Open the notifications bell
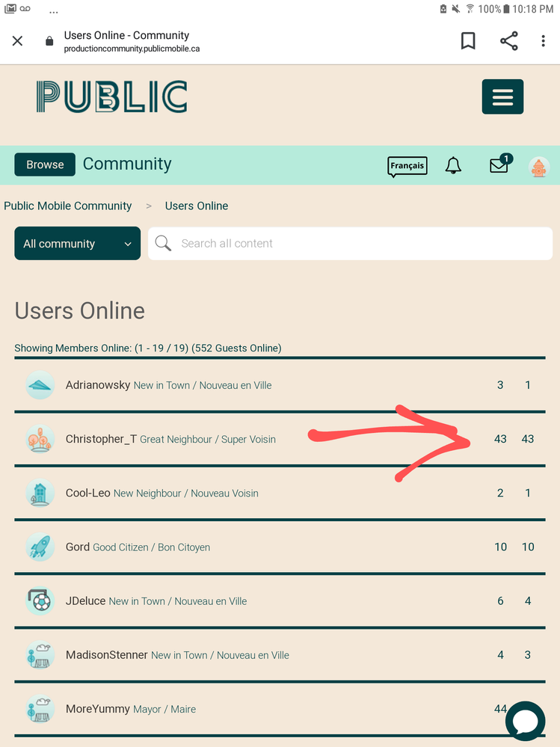This screenshot has height=747, width=560. click(453, 166)
